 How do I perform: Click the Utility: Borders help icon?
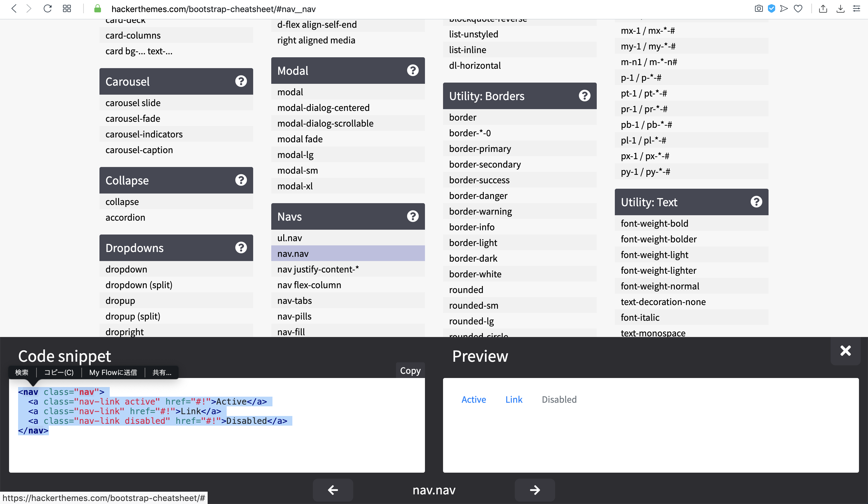click(584, 96)
